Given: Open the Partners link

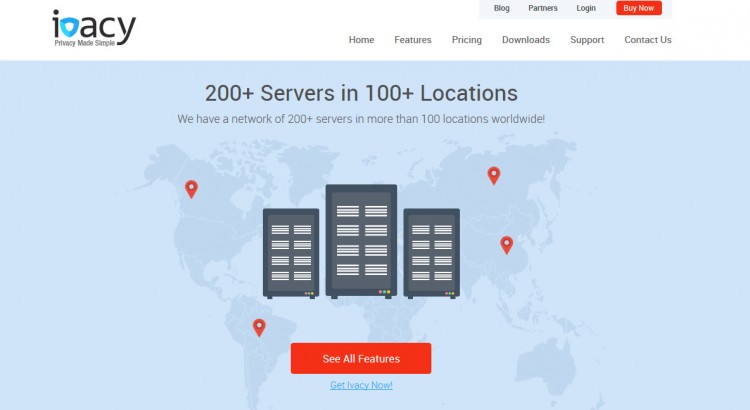Looking at the screenshot, I should coord(542,8).
